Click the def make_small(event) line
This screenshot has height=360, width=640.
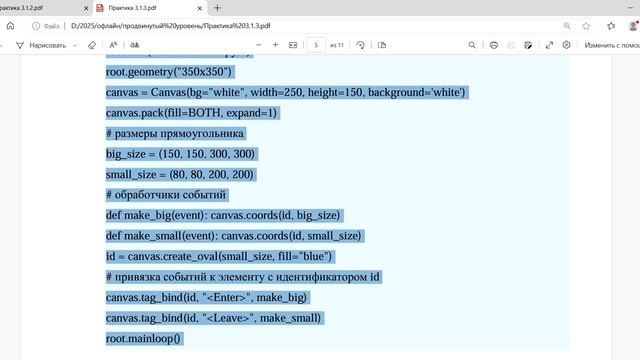coord(233,236)
